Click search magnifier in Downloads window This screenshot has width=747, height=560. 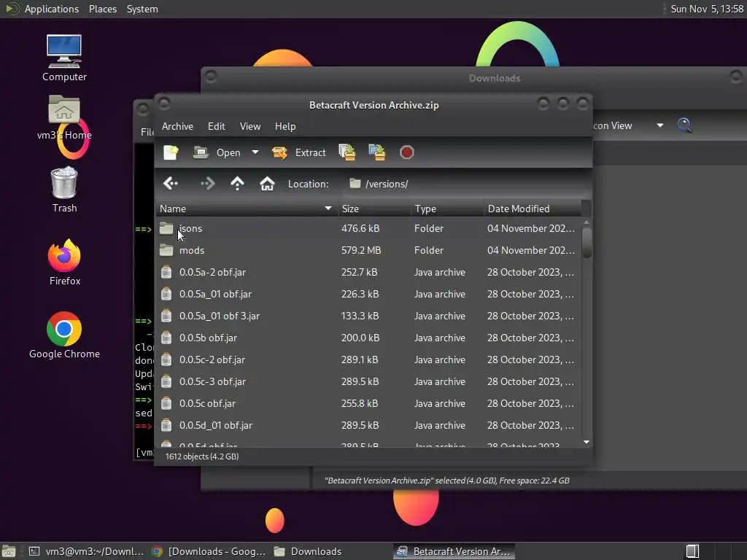coord(684,125)
